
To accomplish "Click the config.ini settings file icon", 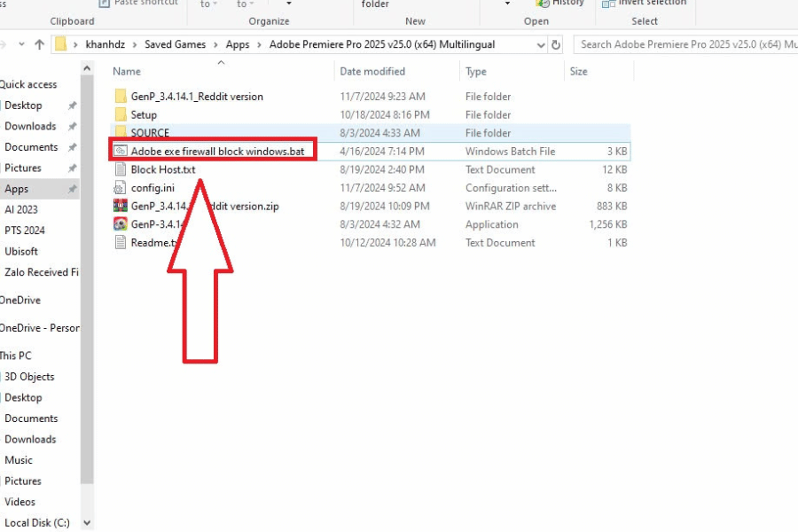I will 121,188.
